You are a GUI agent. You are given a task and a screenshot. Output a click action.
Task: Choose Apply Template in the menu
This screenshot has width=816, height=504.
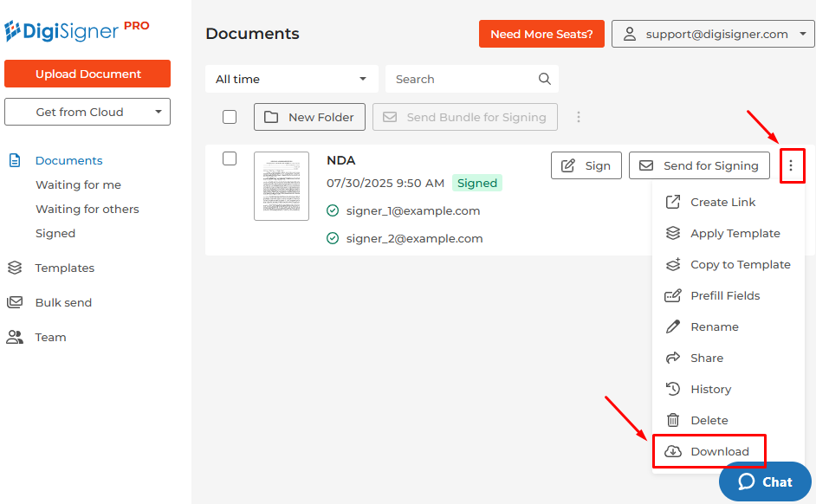[735, 233]
